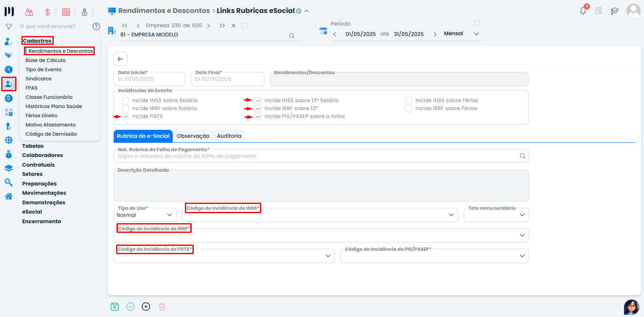Open Base de Cálculo menu item

[x=45, y=60]
